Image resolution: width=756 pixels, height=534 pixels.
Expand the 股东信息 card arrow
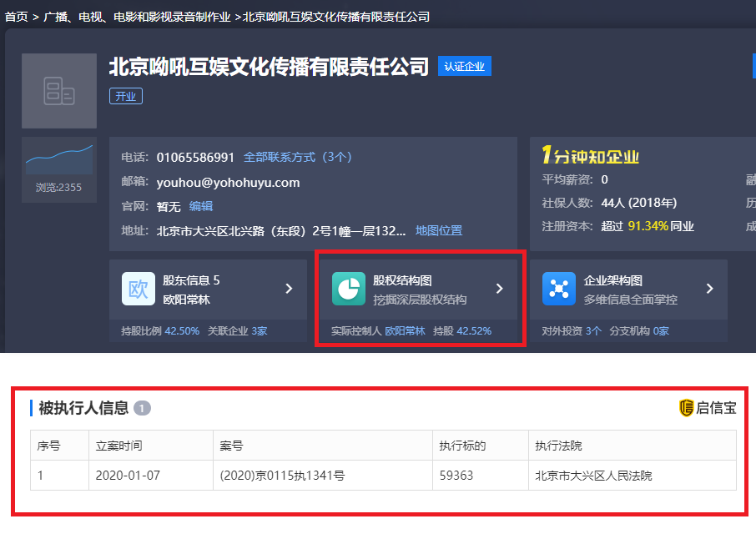289,289
